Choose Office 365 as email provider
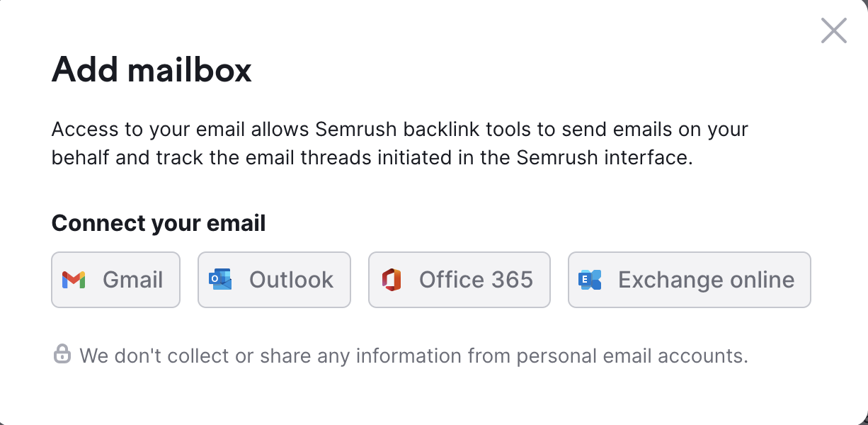 [x=459, y=280]
